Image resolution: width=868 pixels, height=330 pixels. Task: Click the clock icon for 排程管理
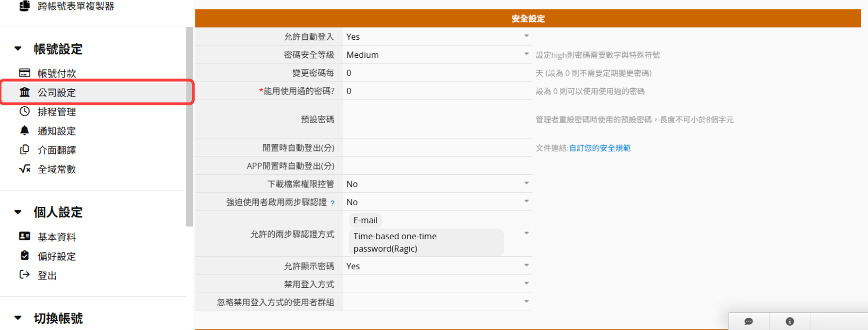tap(24, 112)
